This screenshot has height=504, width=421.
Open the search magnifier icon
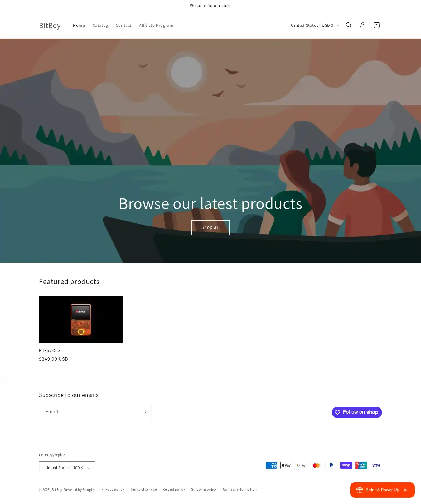[x=349, y=25]
